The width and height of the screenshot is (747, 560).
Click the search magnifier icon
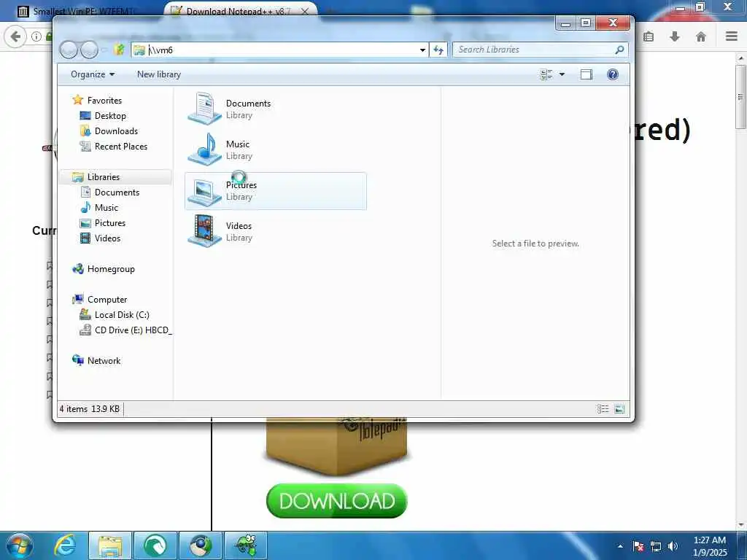[620, 50]
